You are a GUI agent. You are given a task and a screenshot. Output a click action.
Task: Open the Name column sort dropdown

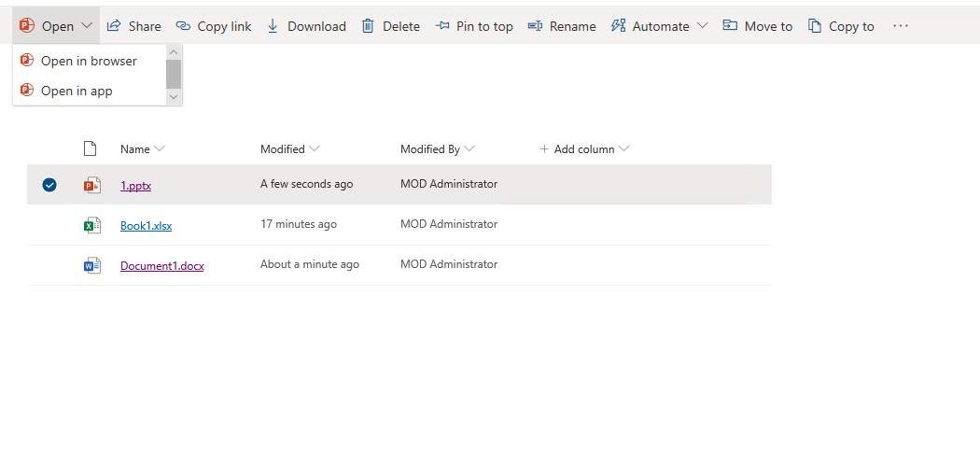pos(160,148)
